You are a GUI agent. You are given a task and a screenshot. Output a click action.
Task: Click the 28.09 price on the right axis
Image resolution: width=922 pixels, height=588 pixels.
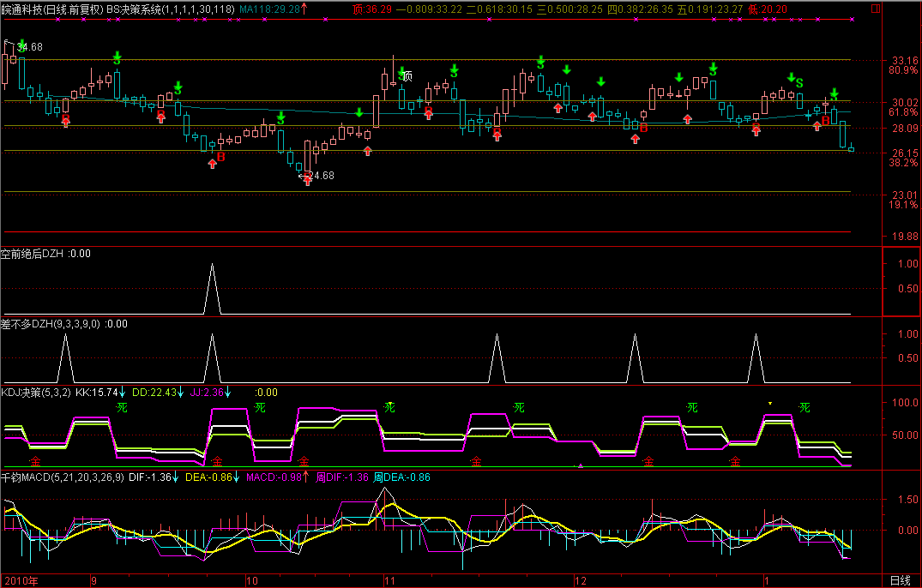pyautogui.click(x=905, y=128)
